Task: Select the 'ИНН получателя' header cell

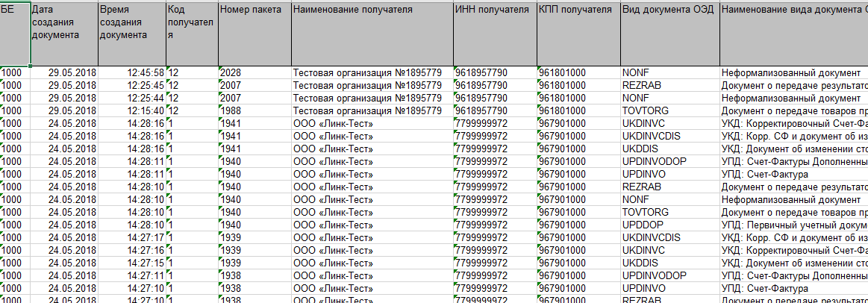Action: 494,34
